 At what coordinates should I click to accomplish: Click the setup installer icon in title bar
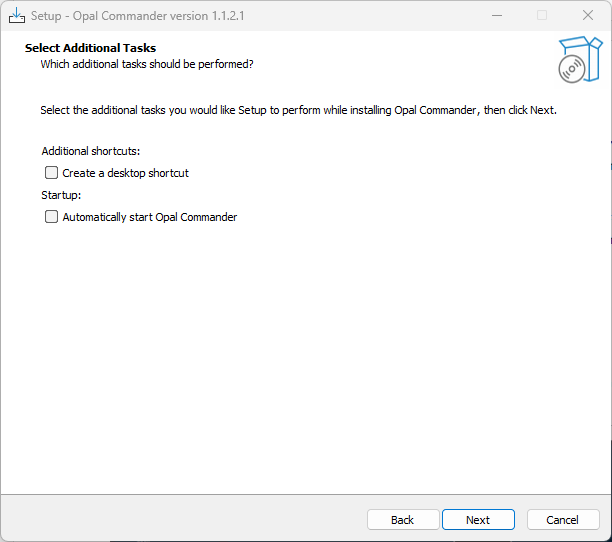click(17, 16)
